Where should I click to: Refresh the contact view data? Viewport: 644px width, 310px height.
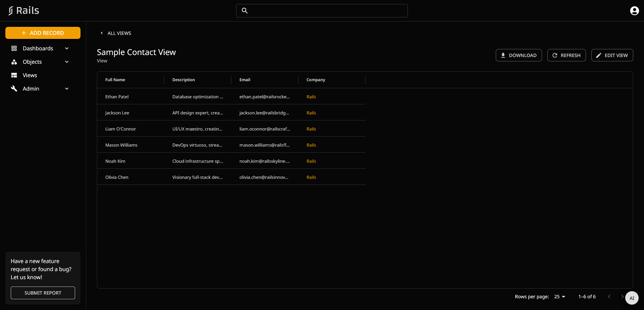point(566,55)
